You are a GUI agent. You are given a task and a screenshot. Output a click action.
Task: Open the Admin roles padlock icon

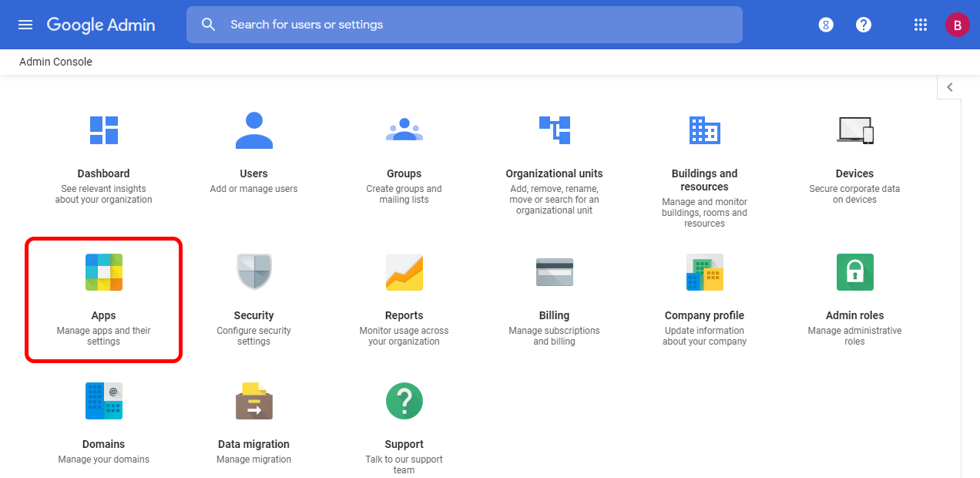855,272
